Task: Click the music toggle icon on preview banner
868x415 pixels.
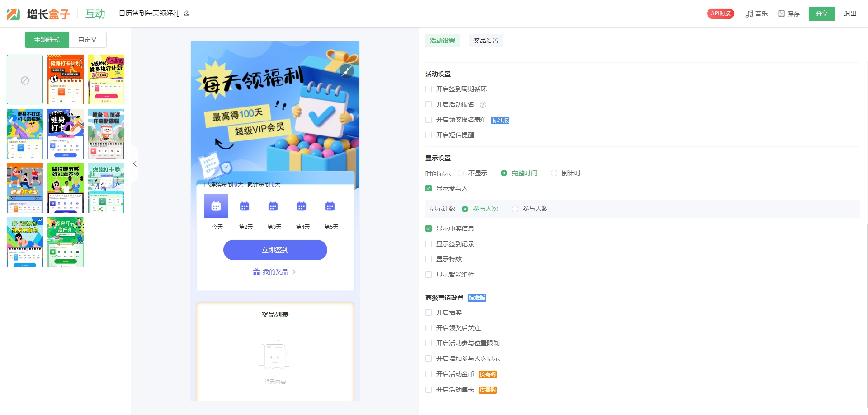Action: point(347,70)
